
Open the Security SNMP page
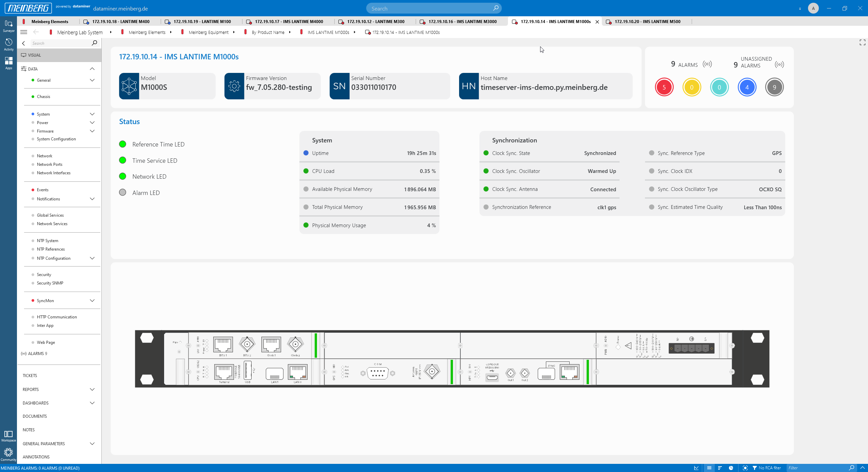[x=50, y=283]
